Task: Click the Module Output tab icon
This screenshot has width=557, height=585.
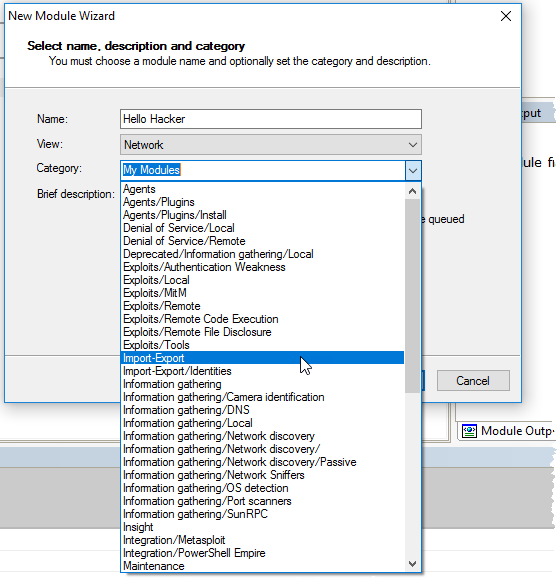Action: (469, 431)
